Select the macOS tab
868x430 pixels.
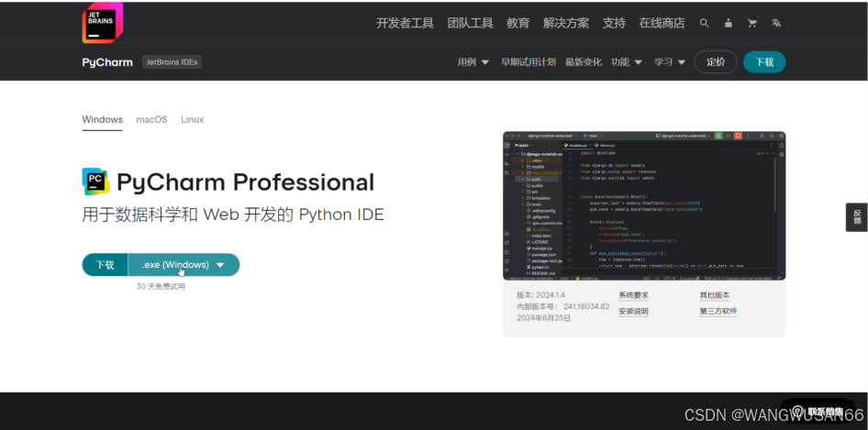pyautogui.click(x=151, y=119)
